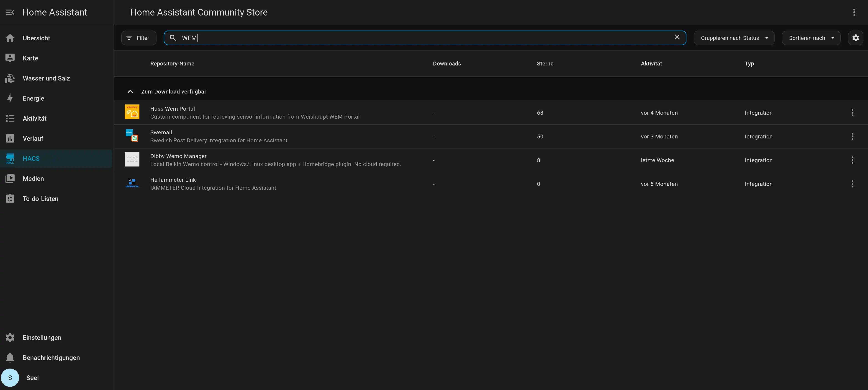The image size is (868, 390).
Task: Open the Swemail row three-dot menu
Action: [x=853, y=136]
